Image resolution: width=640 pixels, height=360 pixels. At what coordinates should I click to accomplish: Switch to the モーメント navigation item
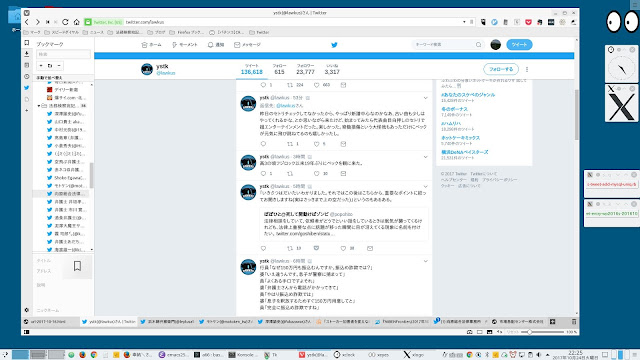184,45
